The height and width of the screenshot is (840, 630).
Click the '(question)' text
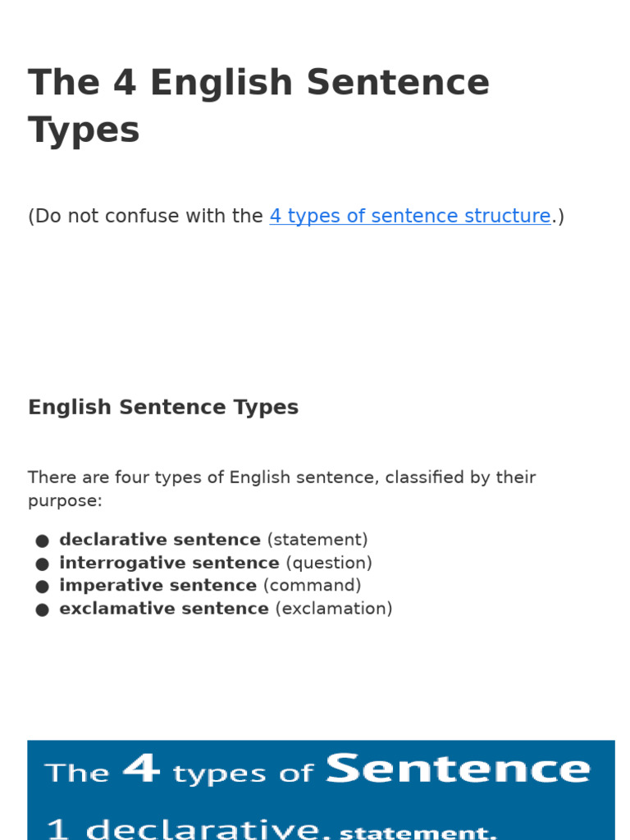[x=329, y=563]
